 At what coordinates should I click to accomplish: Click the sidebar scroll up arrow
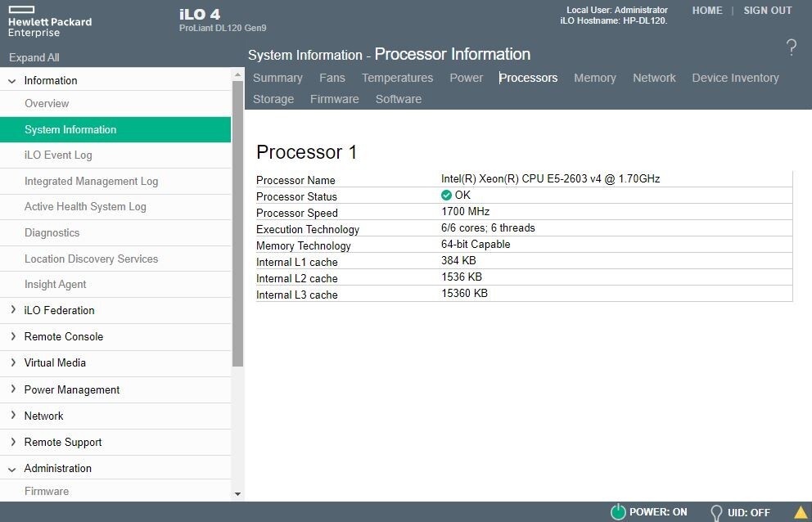[237, 74]
